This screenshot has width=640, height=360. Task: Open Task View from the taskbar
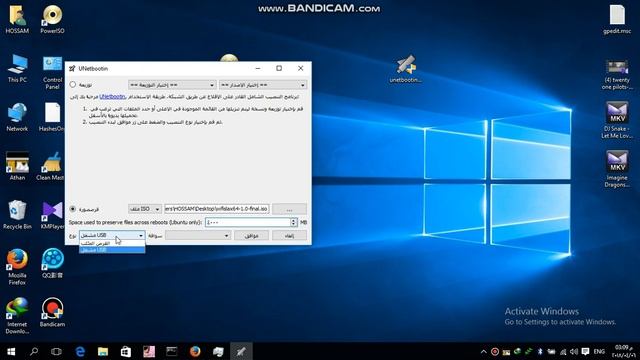click(57, 351)
